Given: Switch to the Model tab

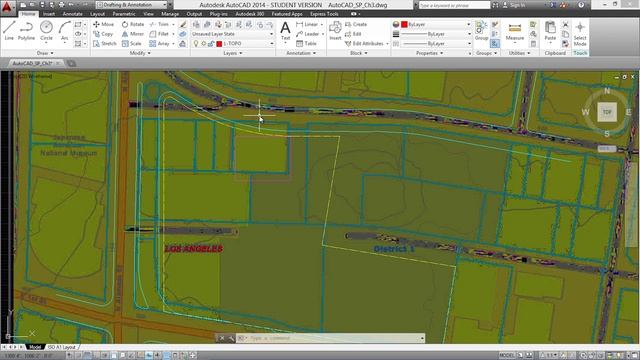Looking at the screenshot, I should (x=35, y=347).
